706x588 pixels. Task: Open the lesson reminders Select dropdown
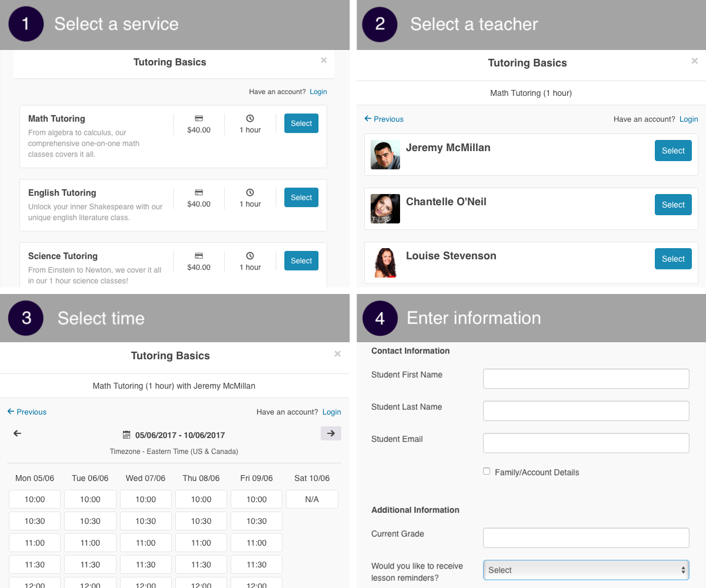point(586,570)
